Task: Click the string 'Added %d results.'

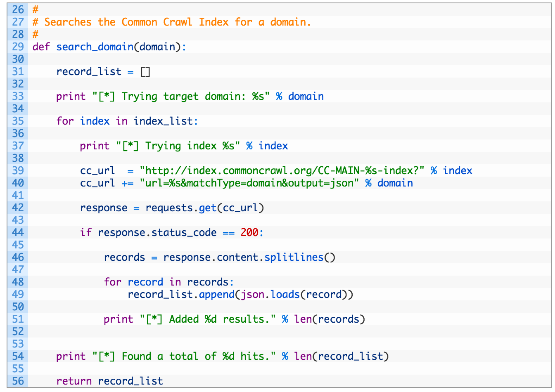Action: tap(208, 319)
